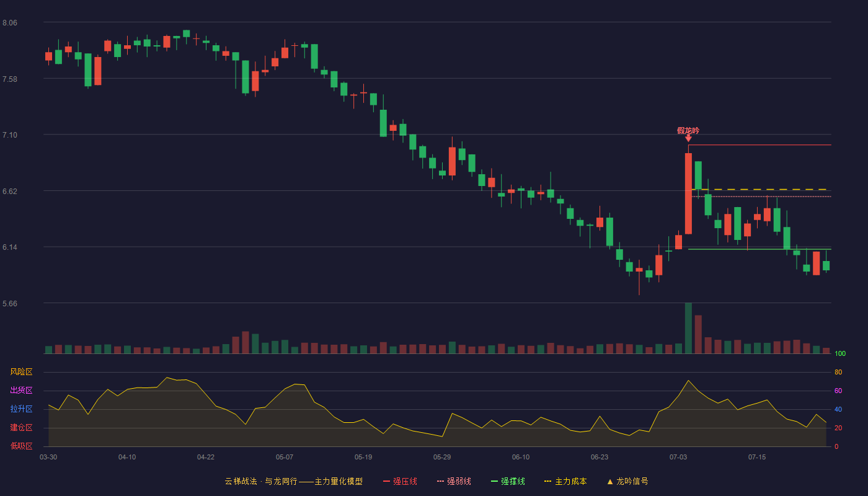Click the 03-30 date label

coord(48,457)
